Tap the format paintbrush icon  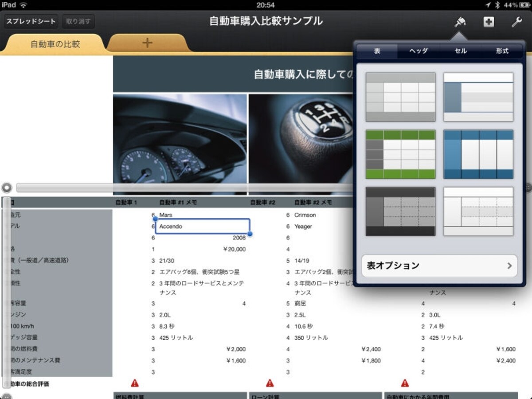point(460,21)
